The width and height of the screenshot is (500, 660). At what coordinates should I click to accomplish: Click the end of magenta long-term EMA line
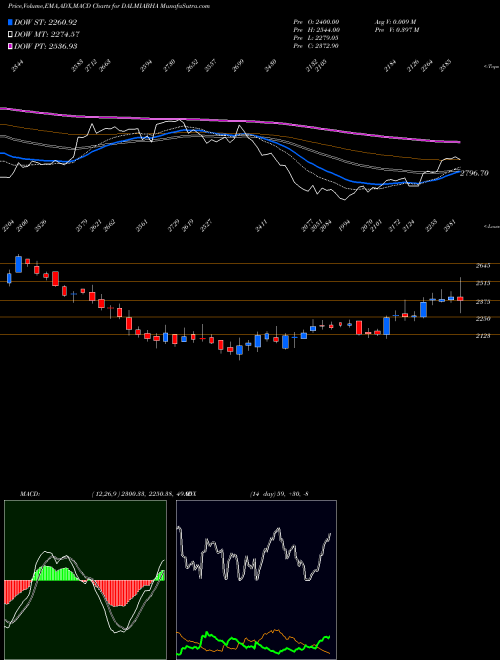(x=459, y=142)
